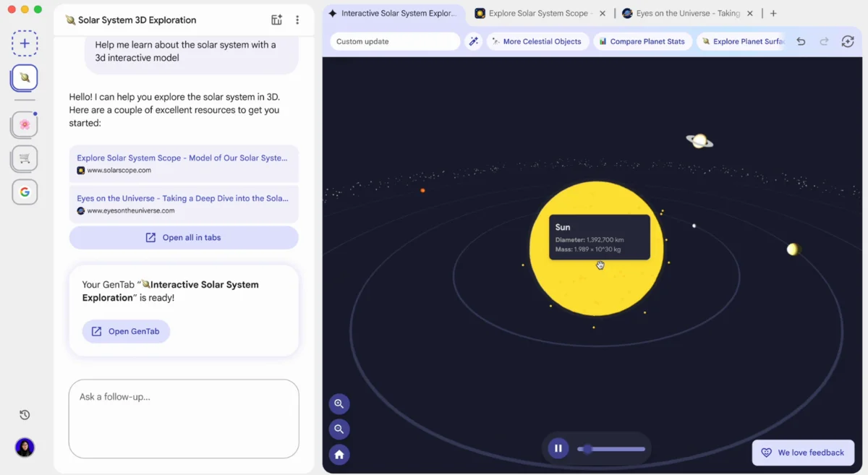The width and height of the screenshot is (868, 475).
Task: Open a new tab with the plus button
Action: click(774, 12)
